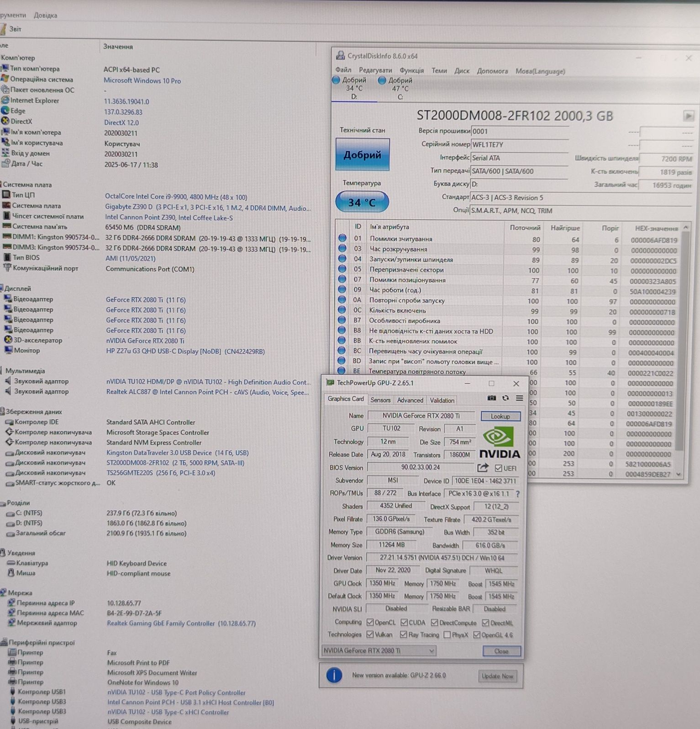Click the Lookup button in GPU-Z
The width and height of the screenshot is (700, 729).
[500, 416]
